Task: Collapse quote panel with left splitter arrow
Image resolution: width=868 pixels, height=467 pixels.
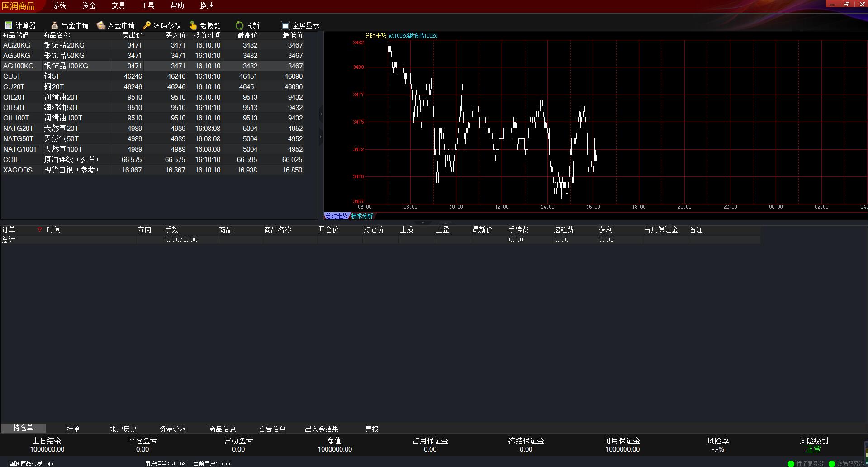Action: (x=321, y=114)
